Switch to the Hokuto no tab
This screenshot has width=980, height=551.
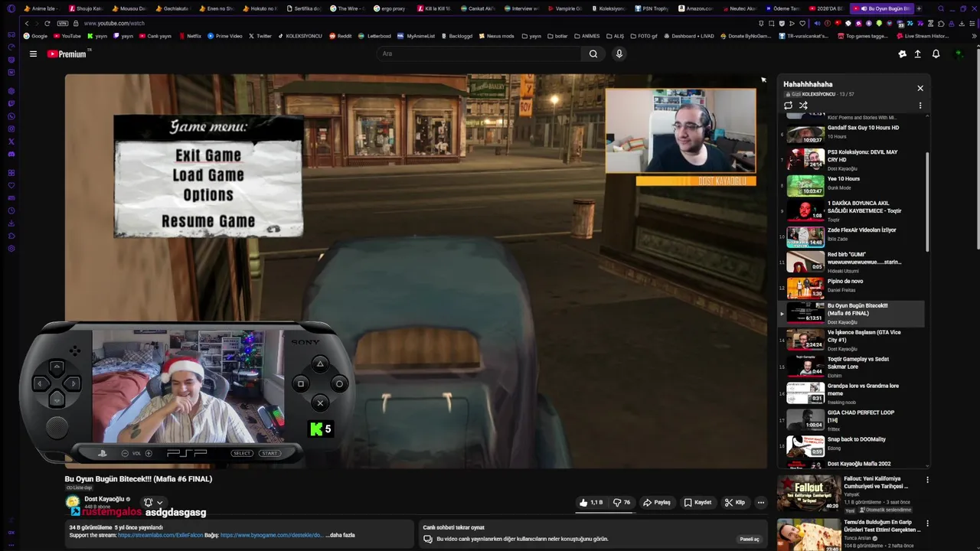click(x=258, y=8)
